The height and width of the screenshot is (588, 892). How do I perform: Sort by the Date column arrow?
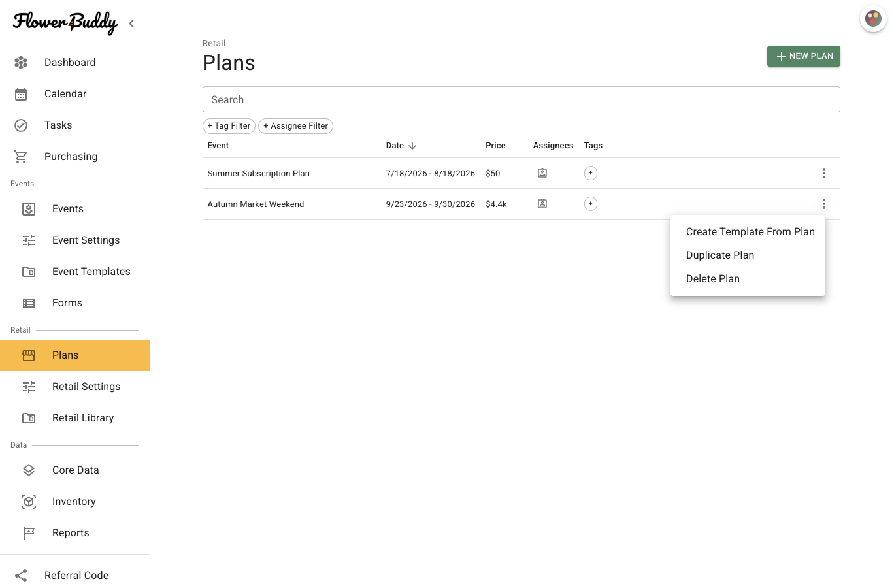(x=412, y=146)
